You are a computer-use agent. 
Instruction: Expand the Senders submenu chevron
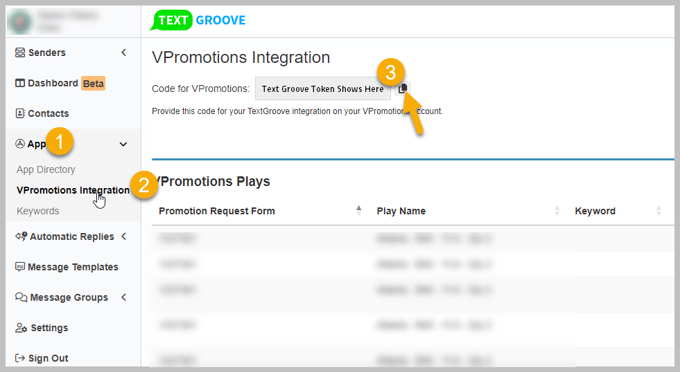point(124,52)
